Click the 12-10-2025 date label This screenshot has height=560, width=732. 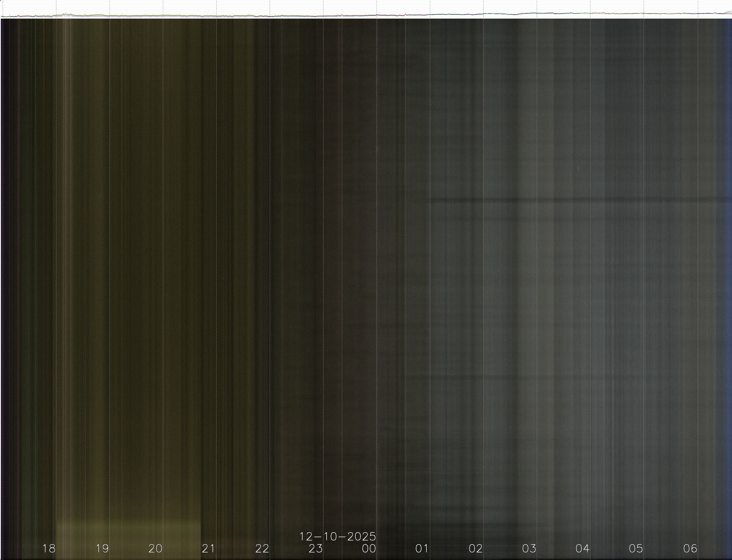[338, 537]
